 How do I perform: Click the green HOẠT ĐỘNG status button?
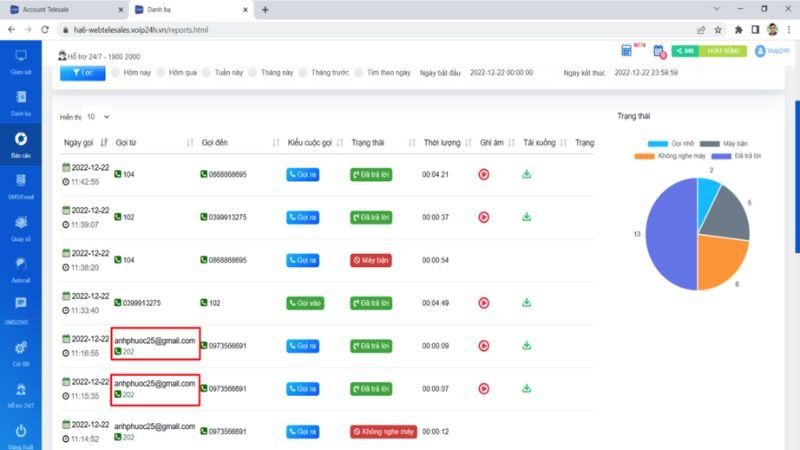coord(723,51)
